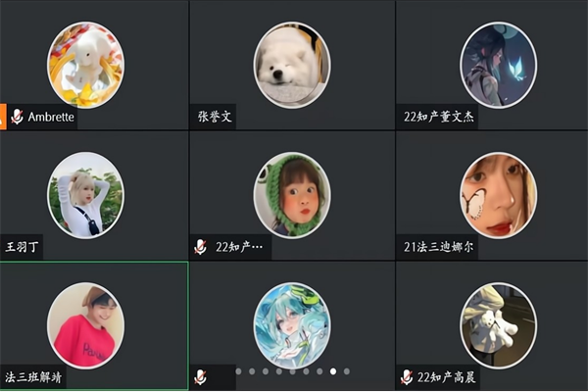
Task: Click the muted mic under the Miku avatar
Action: (200, 377)
